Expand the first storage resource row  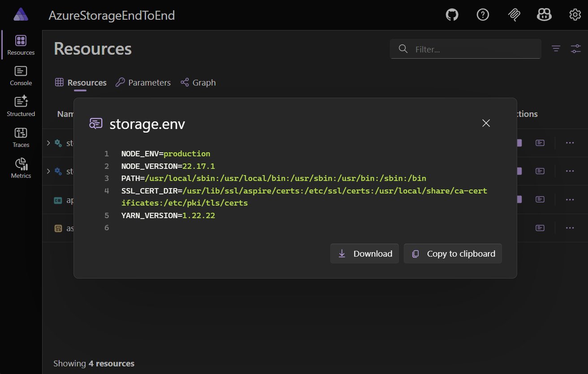(x=48, y=142)
